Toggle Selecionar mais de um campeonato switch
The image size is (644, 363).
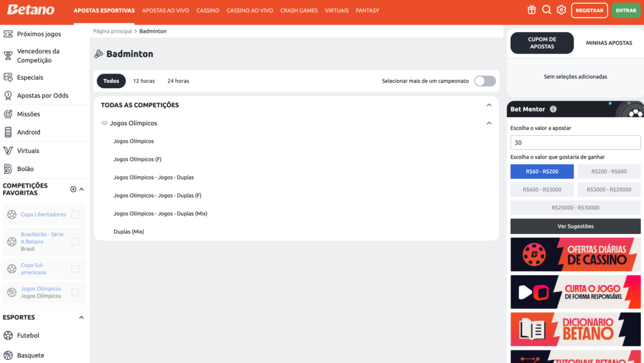(x=485, y=81)
